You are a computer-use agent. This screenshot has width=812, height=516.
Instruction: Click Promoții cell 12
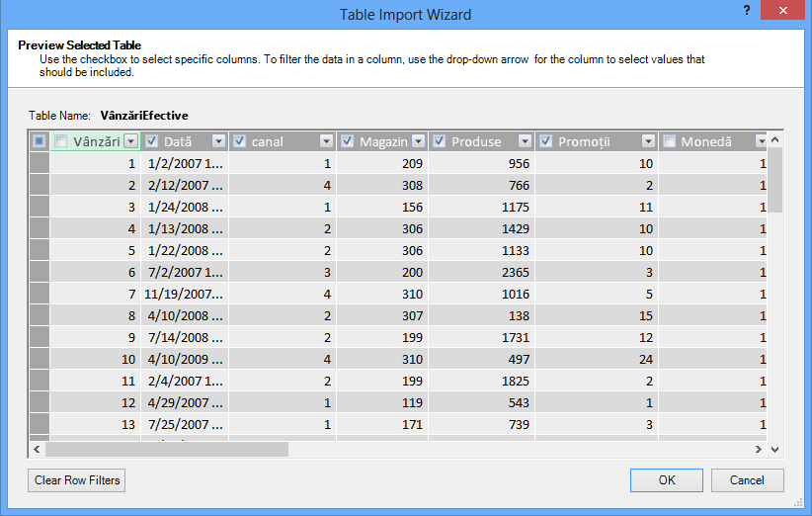[x=597, y=337]
